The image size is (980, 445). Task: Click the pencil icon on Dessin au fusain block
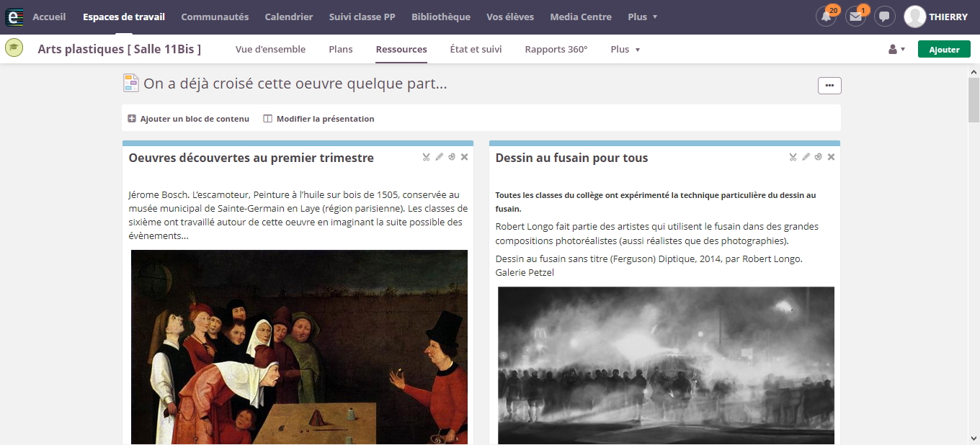(806, 157)
